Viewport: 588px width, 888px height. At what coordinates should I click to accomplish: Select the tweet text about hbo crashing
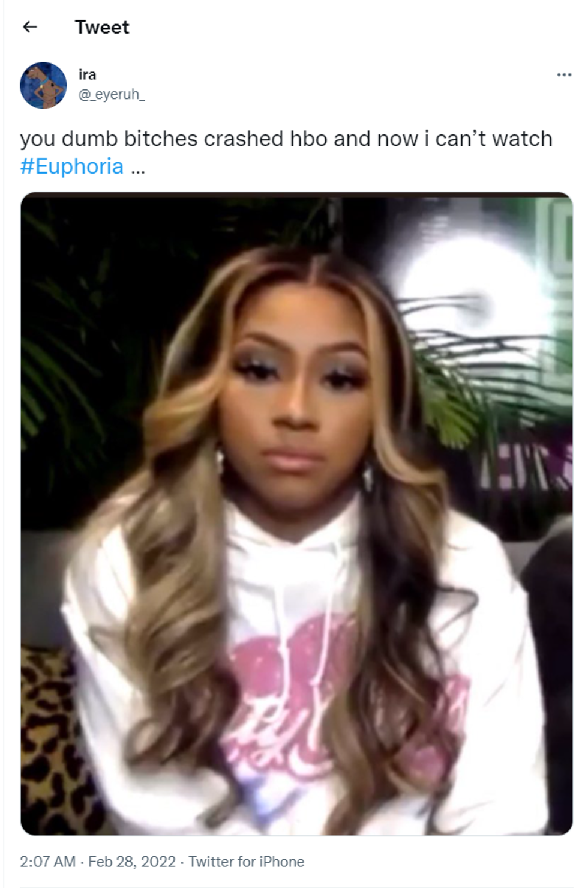point(286,152)
